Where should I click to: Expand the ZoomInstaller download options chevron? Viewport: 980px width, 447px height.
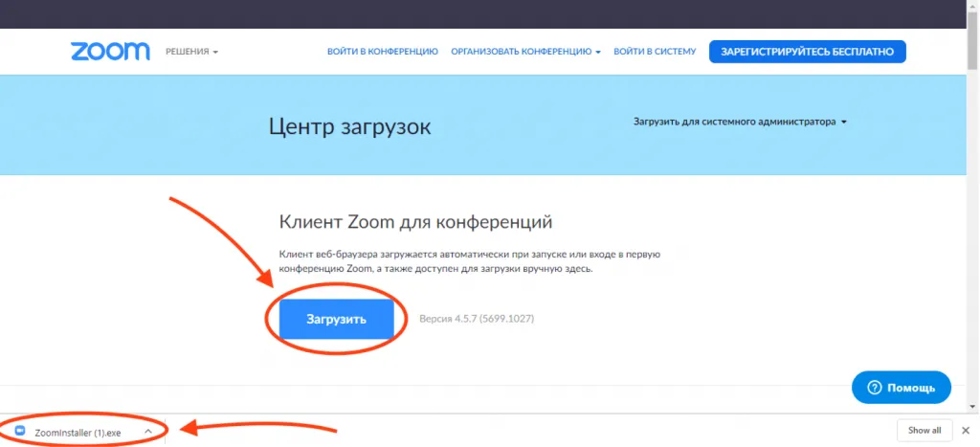(x=148, y=432)
